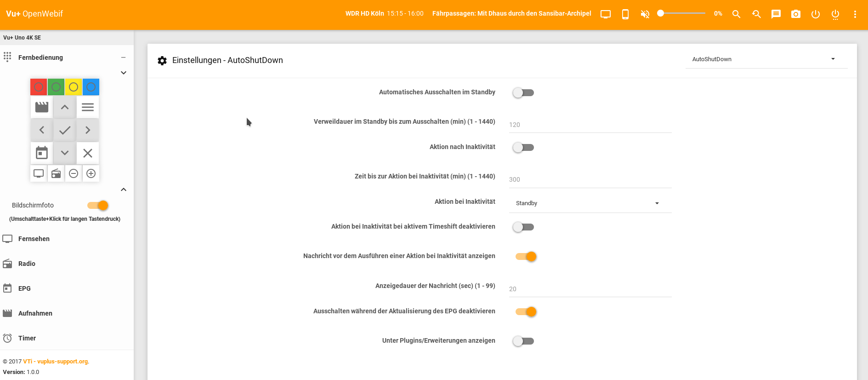Toggle the volume mute icon
This screenshot has height=380, width=868.
tap(645, 14)
